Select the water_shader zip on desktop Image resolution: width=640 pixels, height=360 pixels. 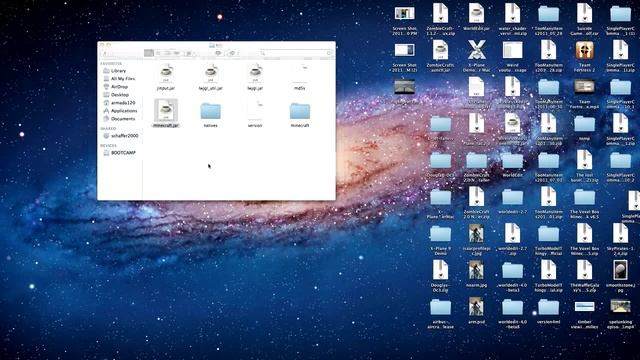point(512,20)
